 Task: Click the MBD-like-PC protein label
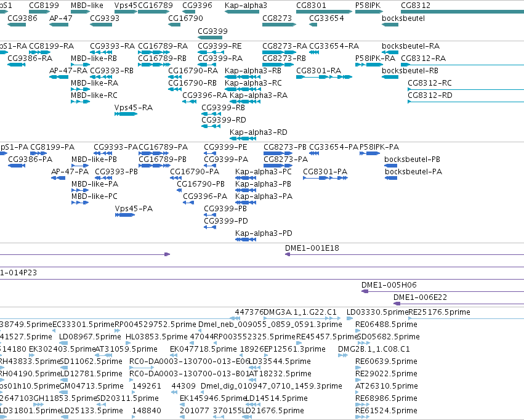[x=94, y=196]
